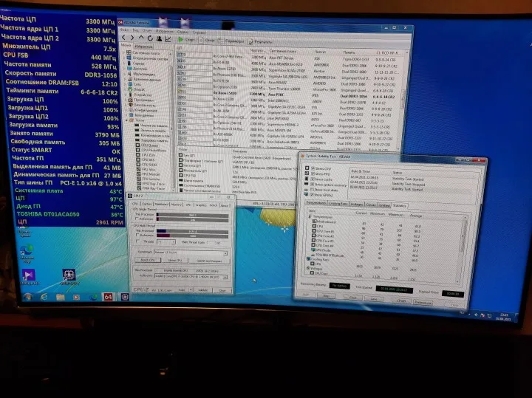This screenshot has height=398, width=532.
Task: Open Internet Explorer from the taskbar
Action: (x=44, y=298)
